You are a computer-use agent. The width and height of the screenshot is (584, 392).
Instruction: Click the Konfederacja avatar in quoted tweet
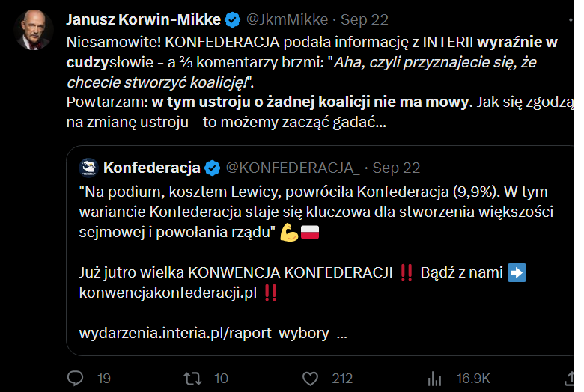(88, 167)
